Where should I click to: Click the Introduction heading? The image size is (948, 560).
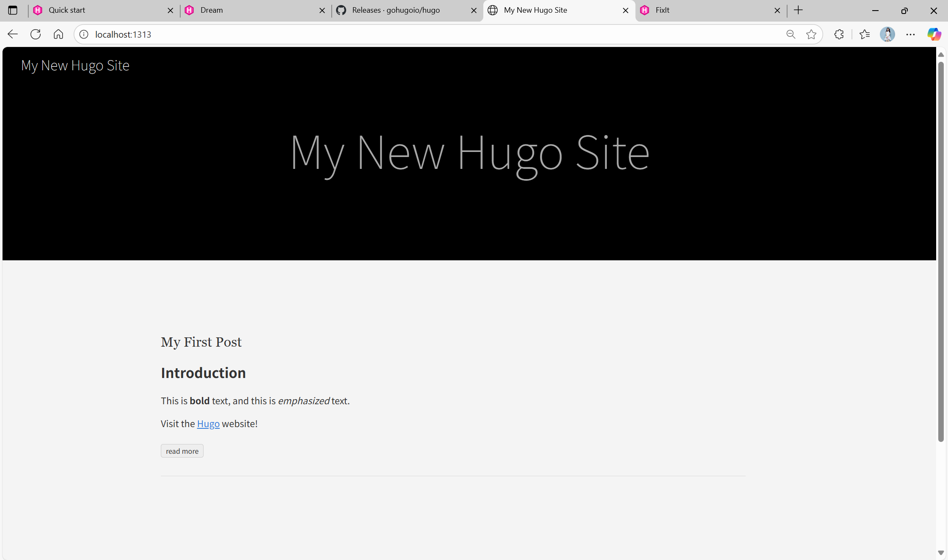(203, 373)
